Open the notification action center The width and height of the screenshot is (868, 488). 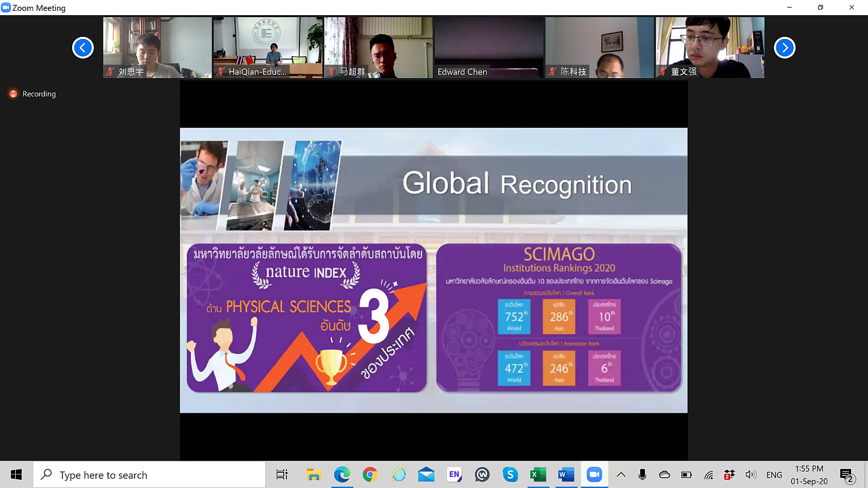[847, 476]
